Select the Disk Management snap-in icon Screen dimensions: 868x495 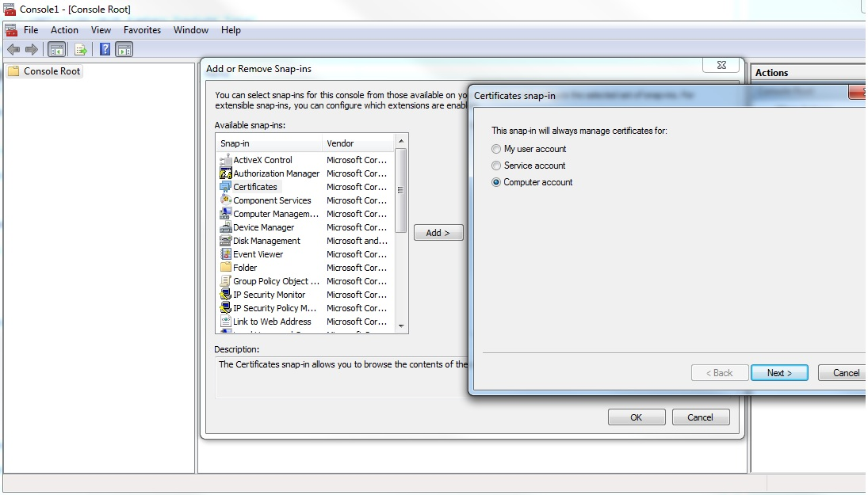pyautogui.click(x=225, y=241)
